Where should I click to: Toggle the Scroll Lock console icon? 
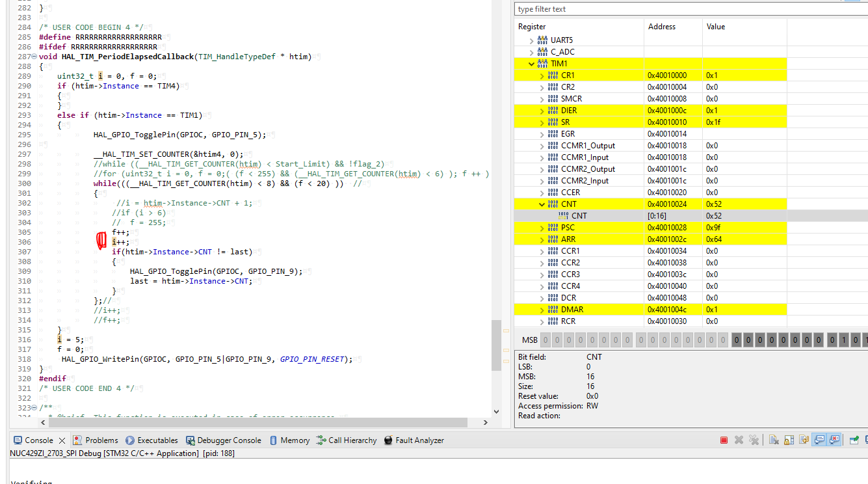tap(788, 440)
